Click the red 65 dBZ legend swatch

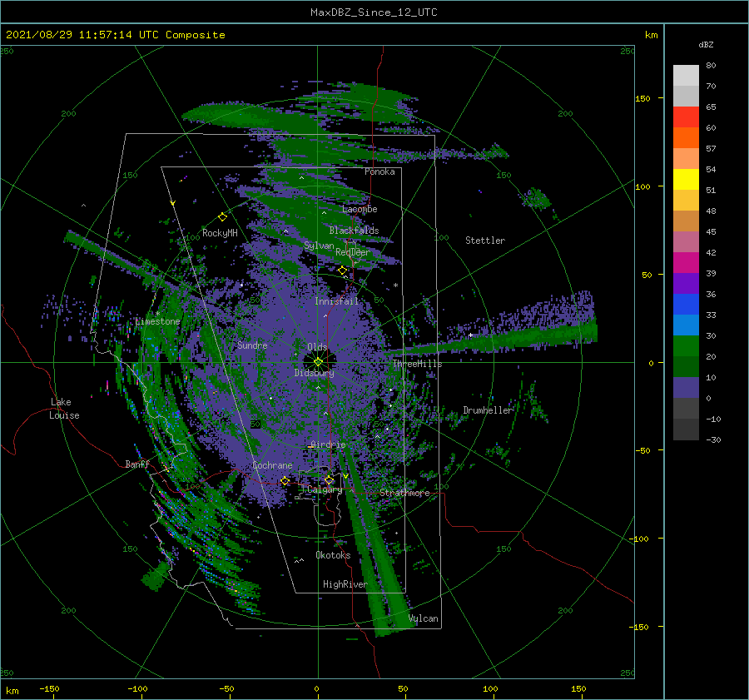tap(686, 117)
